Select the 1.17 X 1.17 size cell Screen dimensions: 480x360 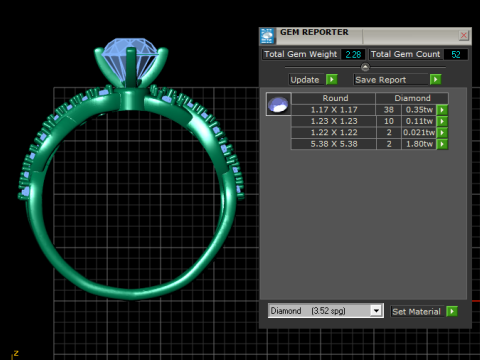click(x=334, y=110)
